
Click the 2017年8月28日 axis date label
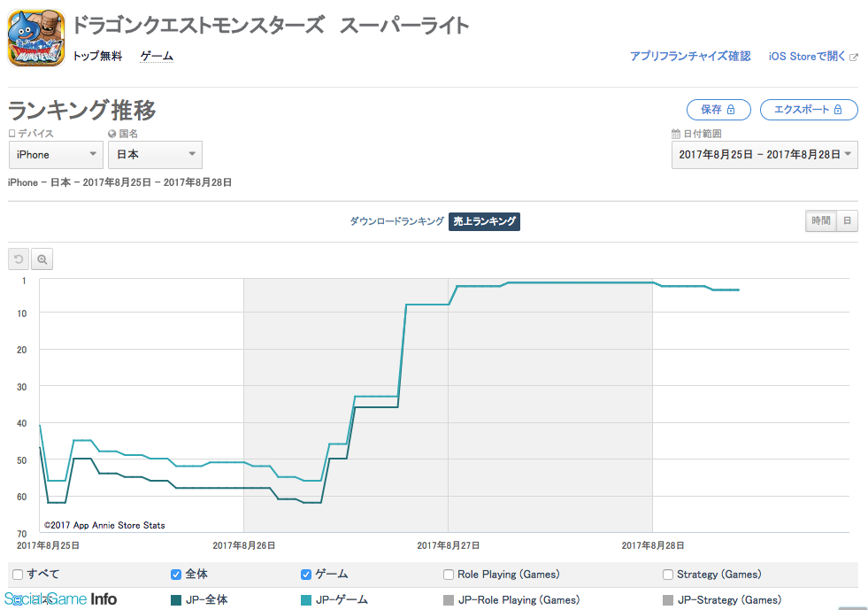653,545
